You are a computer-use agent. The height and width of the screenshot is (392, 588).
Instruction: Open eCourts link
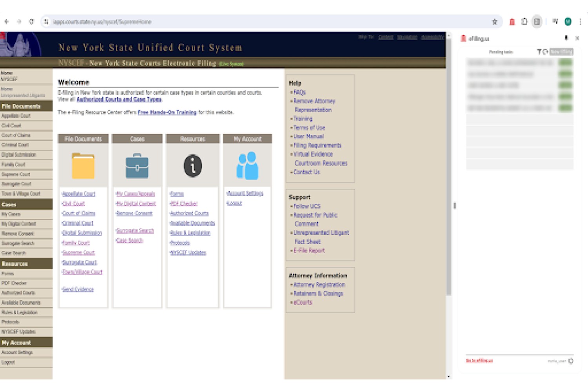303,303
